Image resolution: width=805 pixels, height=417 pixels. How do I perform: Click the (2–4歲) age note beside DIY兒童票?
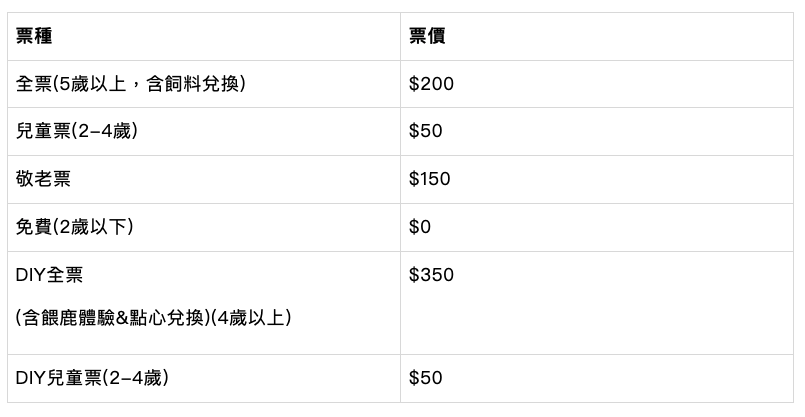click(142, 378)
